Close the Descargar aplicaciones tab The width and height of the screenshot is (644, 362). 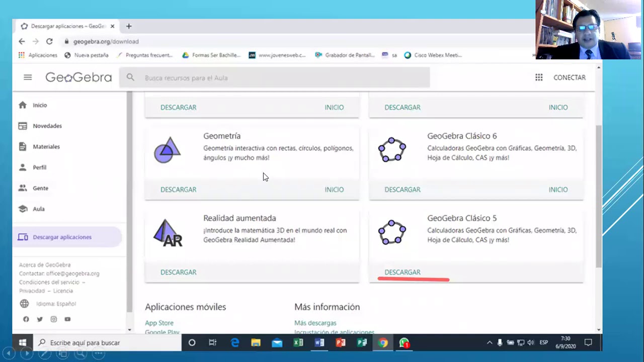click(x=112, y=26)
